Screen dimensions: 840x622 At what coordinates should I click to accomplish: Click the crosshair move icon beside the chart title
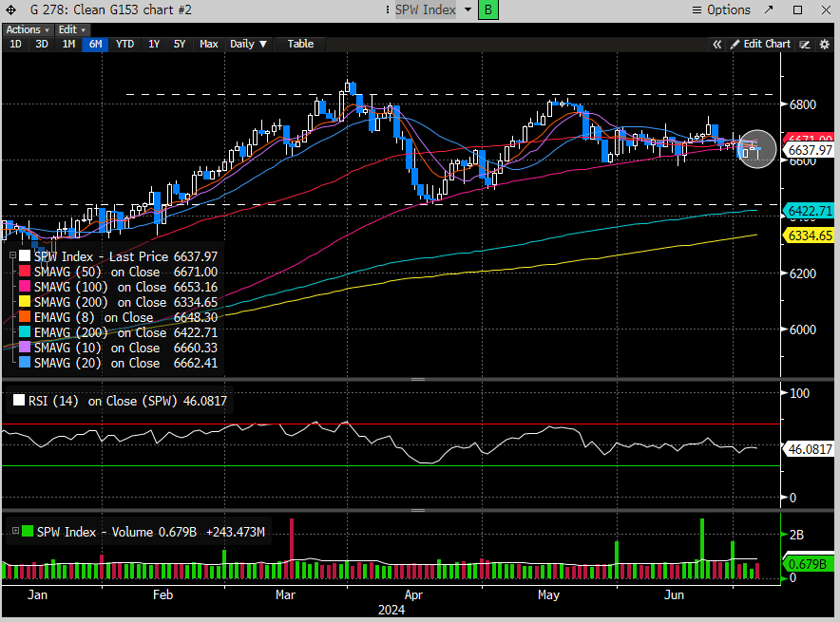tap(10, 9)
